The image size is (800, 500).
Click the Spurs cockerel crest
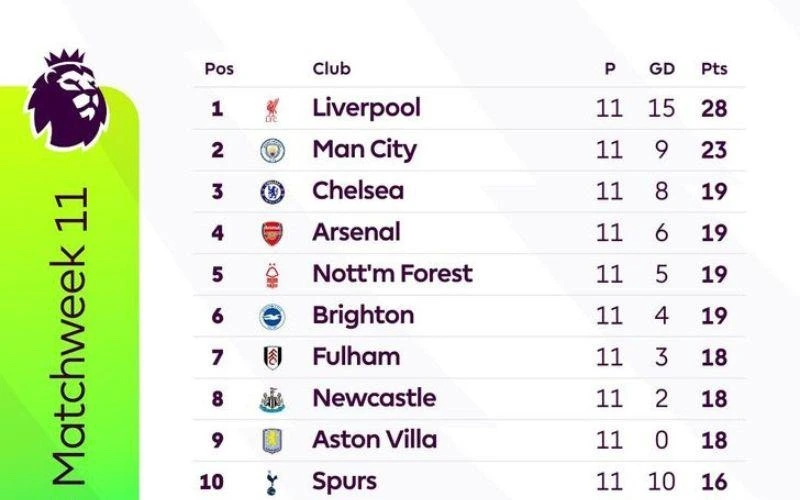click(271, 483)
